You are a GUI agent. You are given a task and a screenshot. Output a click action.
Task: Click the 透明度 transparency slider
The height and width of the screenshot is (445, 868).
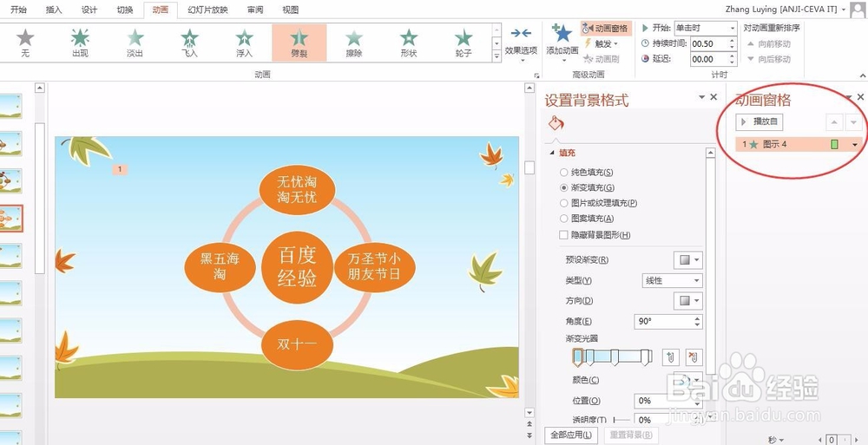pos(621,420)
